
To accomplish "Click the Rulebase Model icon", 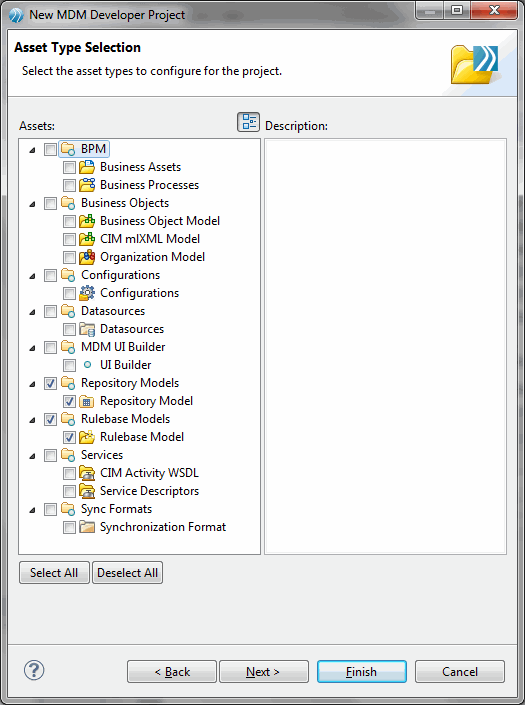I will coord(87,437).
